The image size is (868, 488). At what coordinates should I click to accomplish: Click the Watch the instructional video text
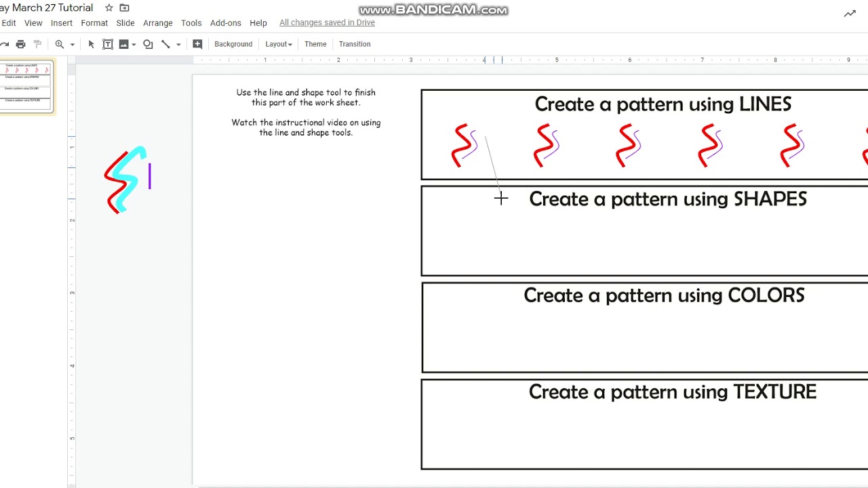[x=306, y=127]
